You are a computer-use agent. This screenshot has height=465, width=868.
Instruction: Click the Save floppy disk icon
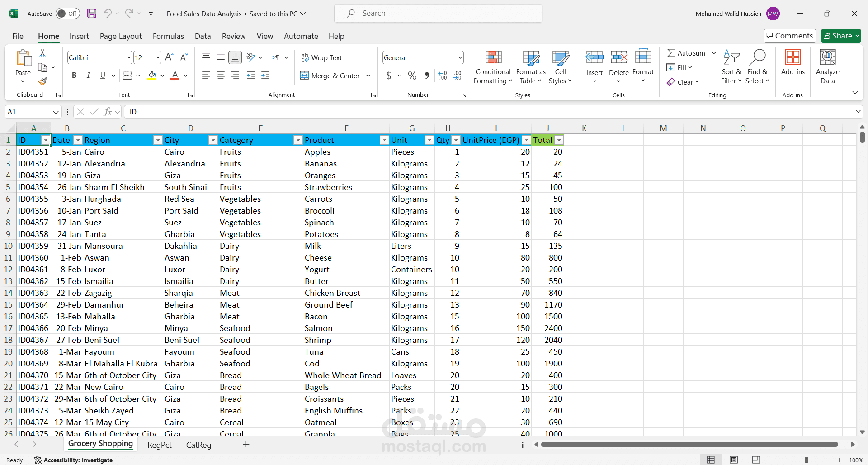pyautogui.click(x=92, y=14)
